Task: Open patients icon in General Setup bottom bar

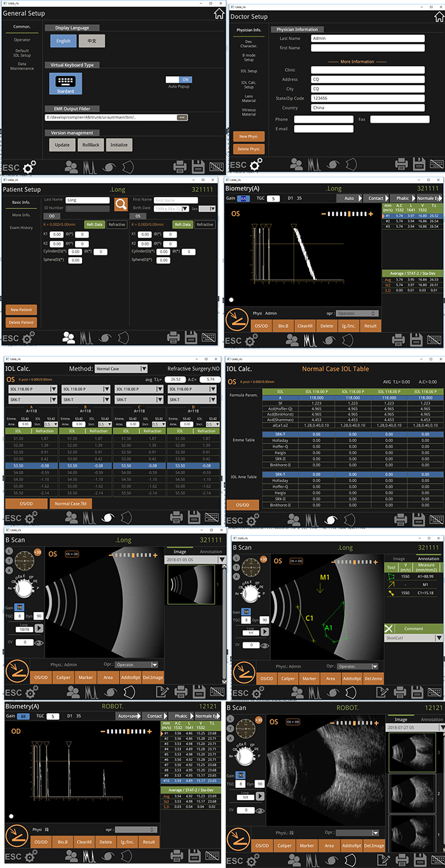Action: pos(71,167)
